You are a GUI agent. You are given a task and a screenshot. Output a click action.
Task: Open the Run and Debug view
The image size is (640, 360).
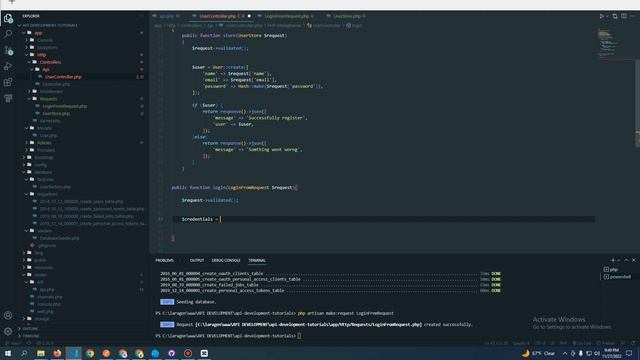8,66
